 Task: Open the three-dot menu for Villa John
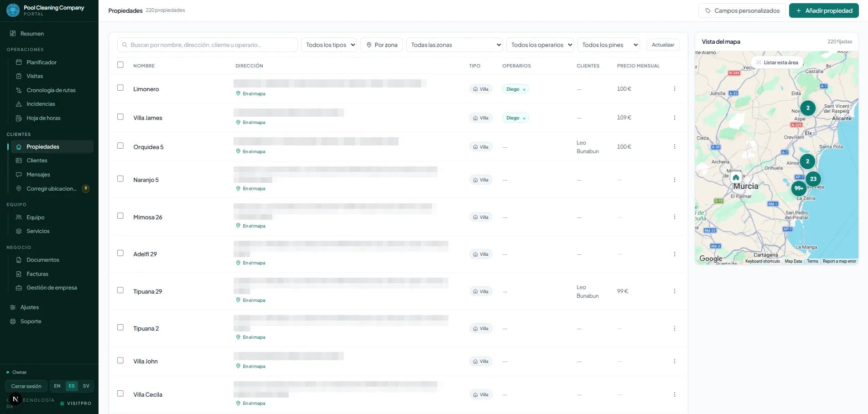674,361
